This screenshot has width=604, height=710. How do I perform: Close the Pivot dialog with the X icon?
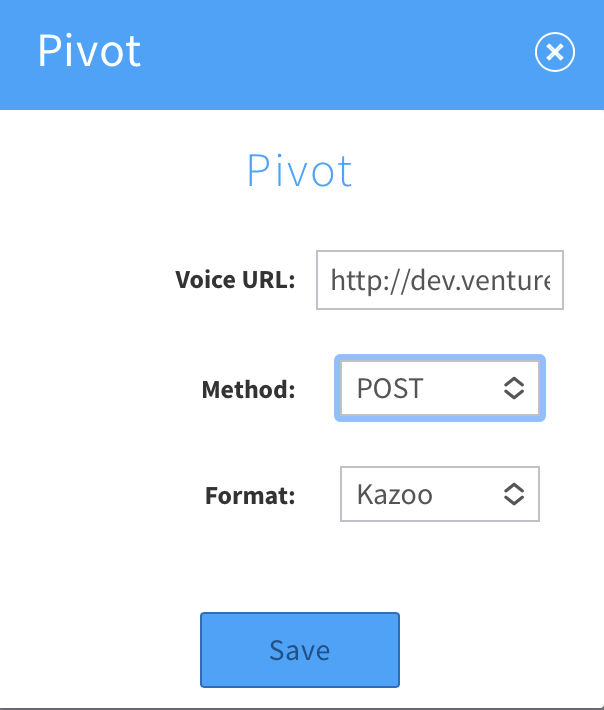(x=555, y=52)
